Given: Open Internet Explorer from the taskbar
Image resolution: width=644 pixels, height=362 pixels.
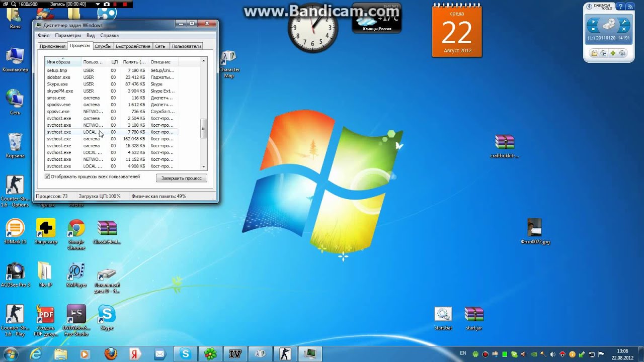Looking at the screenshot, I should click(36, 354).
